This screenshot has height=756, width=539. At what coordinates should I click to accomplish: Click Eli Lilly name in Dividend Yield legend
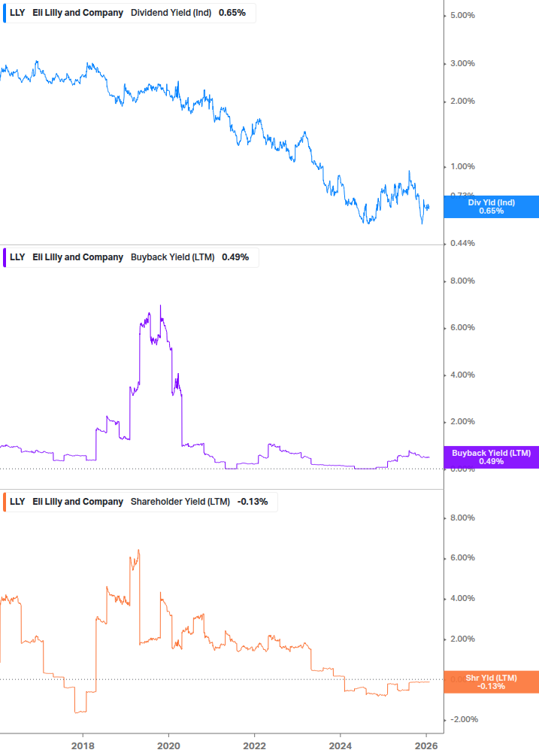pos(78,13)
